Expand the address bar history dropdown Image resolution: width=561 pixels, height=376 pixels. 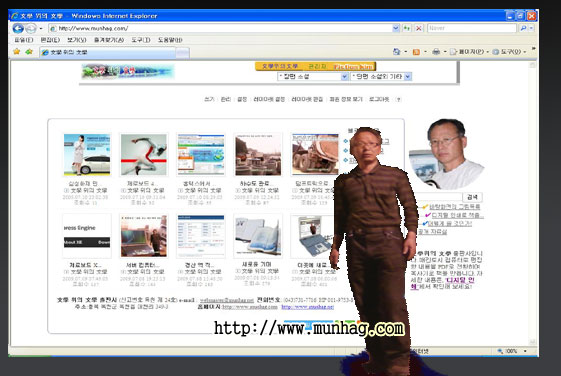coord(396,28)
